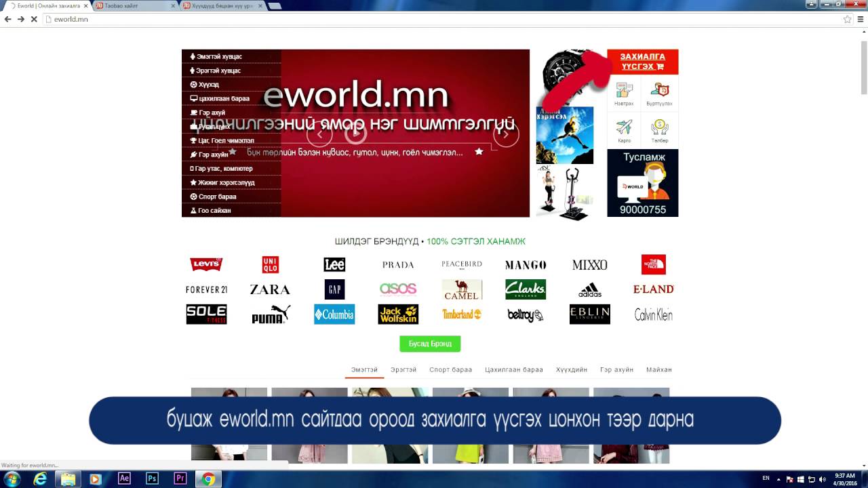This screenshot has height=488, width=868.
Task: Click the ASOS brand logo
Action: pos(398,289)
